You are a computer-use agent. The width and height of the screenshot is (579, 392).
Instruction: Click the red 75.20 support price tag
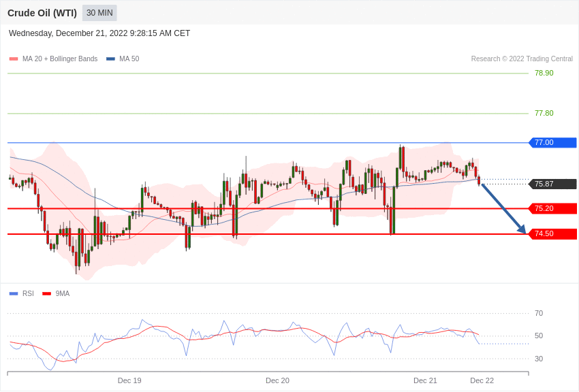(x=553, y=208)
